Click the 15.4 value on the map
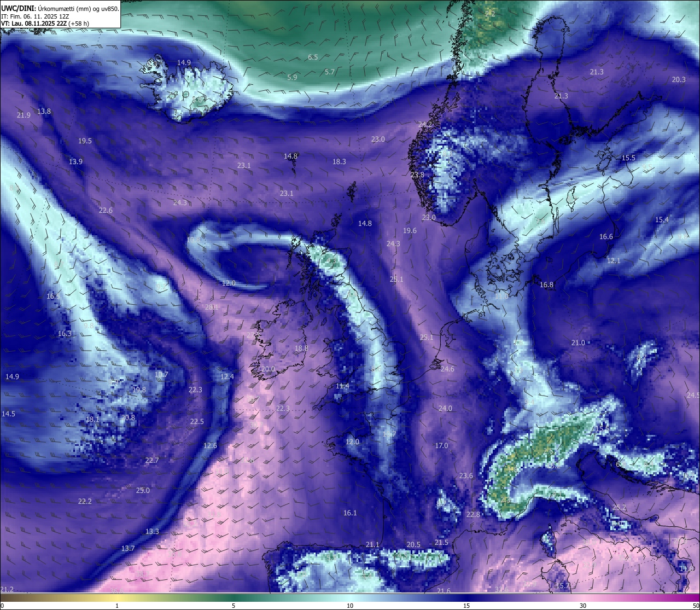Image resolution: width=700 pixels, height=610 pixels. 662,220
